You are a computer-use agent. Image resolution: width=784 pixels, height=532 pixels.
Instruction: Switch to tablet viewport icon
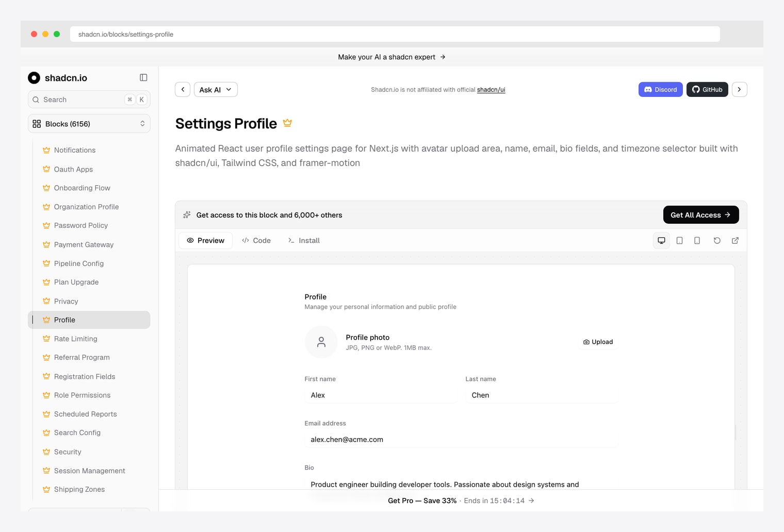(679, 241)
